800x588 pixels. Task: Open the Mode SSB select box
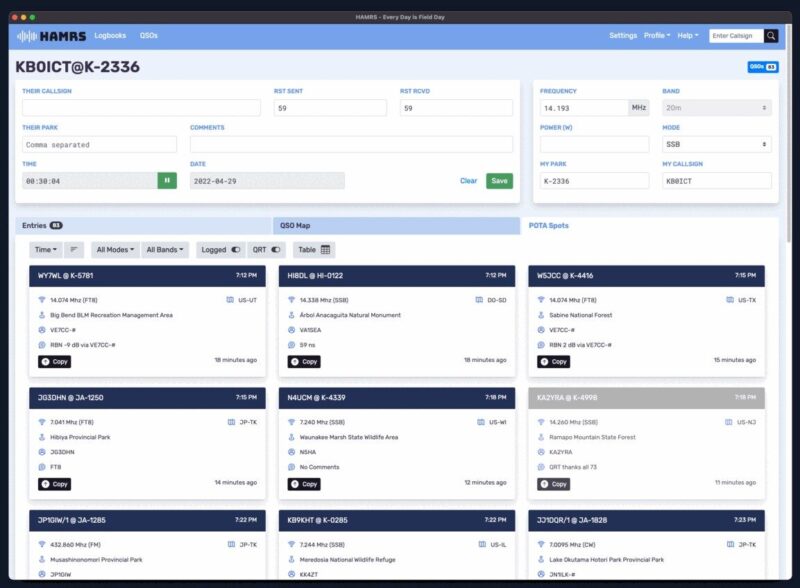[x=715, y=144]
